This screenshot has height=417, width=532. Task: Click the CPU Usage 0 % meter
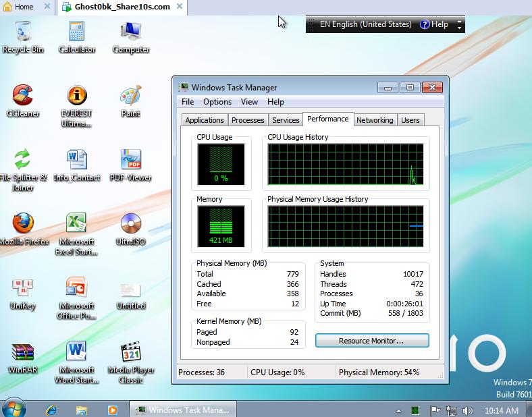click(221, 164)
